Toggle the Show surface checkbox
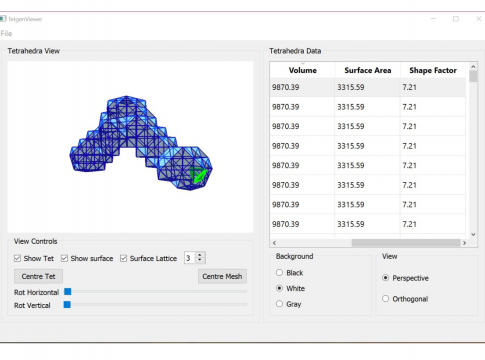Image resolution: width=485 pixels, height=360 pixels. click(64, 258)
